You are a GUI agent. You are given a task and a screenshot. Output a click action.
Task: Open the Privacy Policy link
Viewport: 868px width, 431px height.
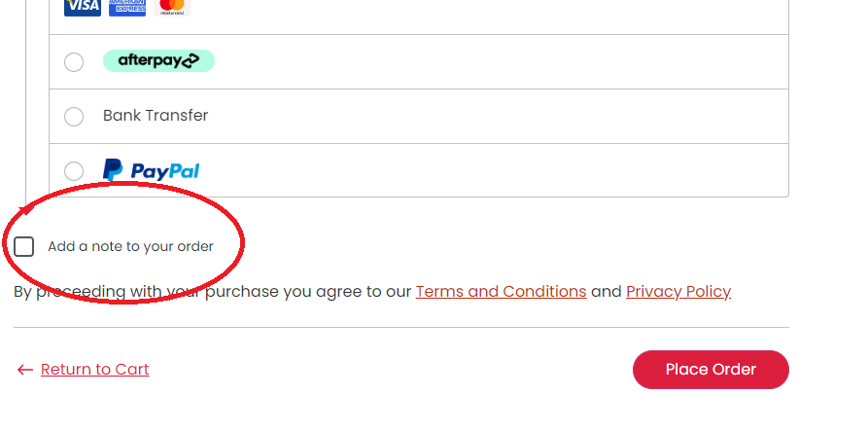pyautogui.click(x=678, y=292)
